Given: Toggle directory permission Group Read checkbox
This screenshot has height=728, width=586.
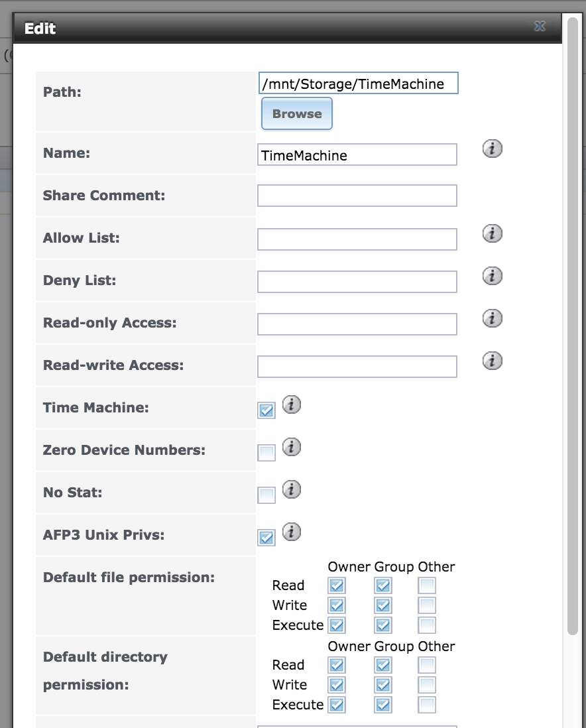Looking at the screenshot, I should (383, 665).
